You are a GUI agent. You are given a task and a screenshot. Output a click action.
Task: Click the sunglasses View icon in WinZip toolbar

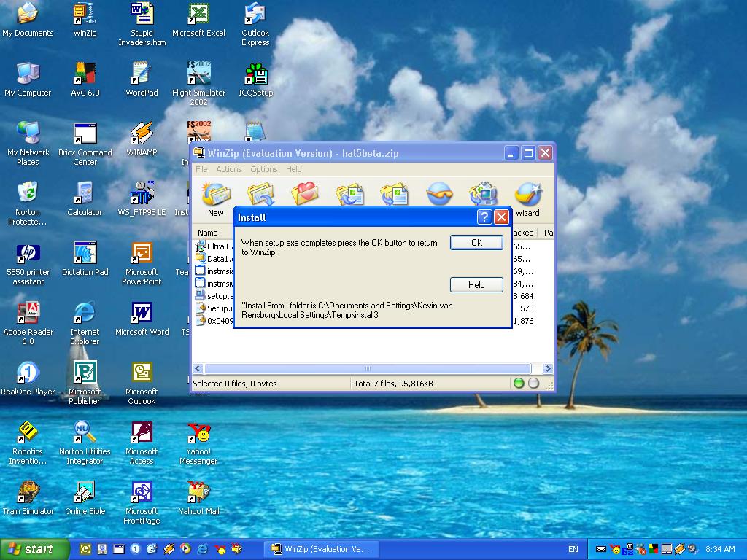pyautogui.click(x=439, y=194)
